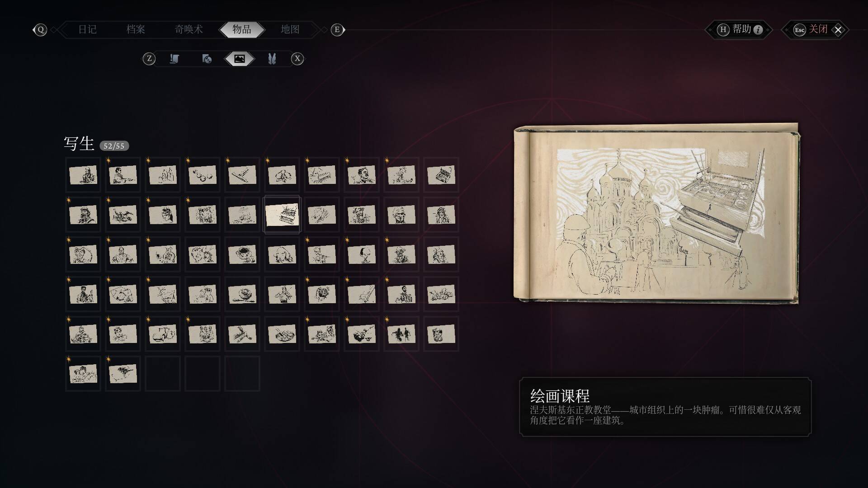Screen dimensions: 868x488
Task: Close the menu with 关闭 button
Action: tap(816, 30)
